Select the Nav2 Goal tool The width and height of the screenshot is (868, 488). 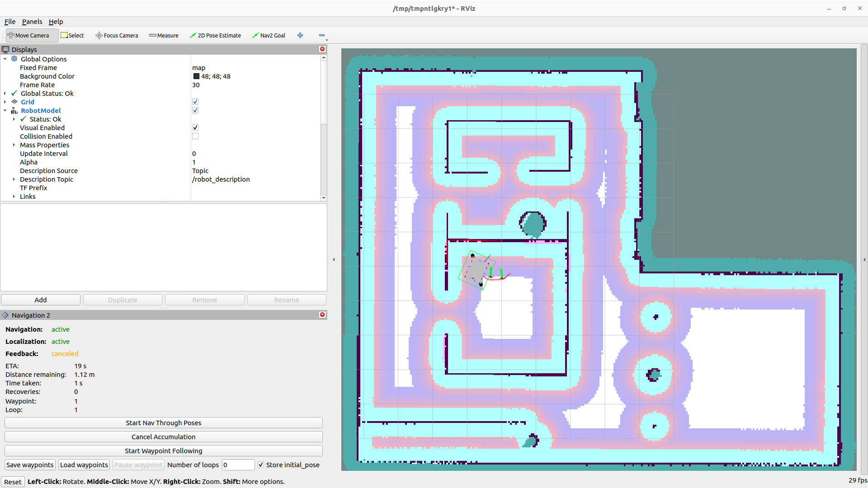tap(269, 35)
